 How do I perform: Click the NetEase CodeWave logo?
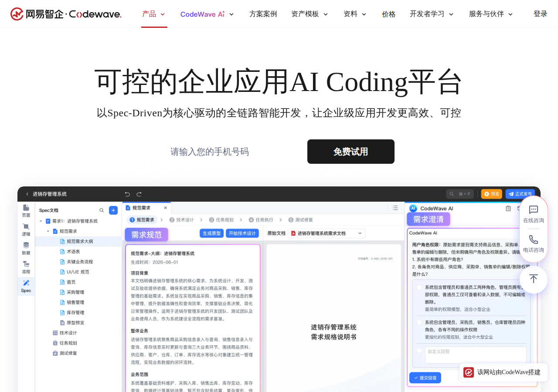tap(66, 14)
